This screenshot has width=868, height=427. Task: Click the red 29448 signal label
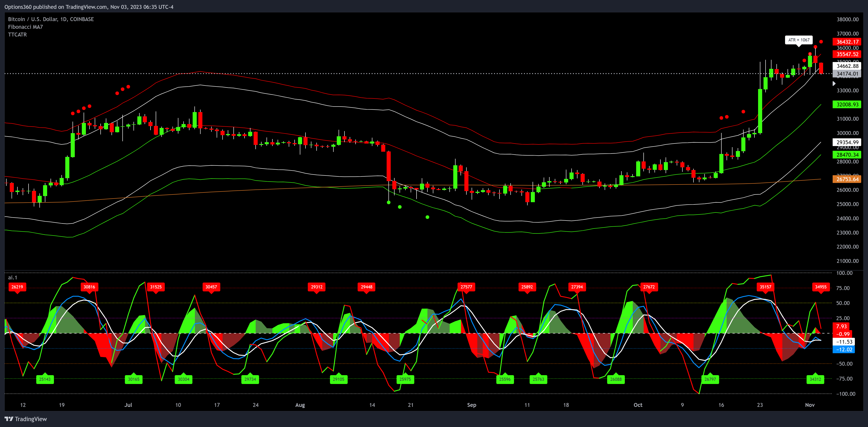pyautogui.click(x=367, y=287)
